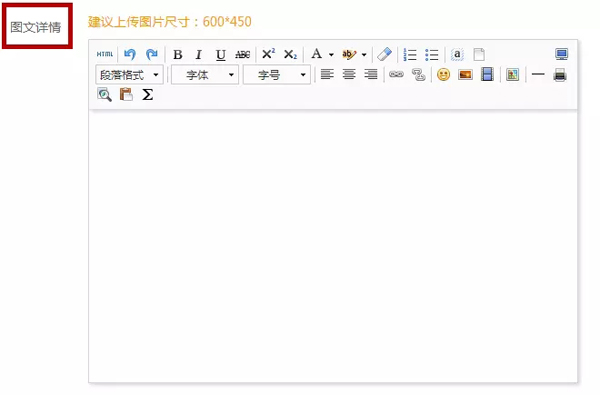600x395 pixels.
Task: Insert an emoticon smiley
Action: point(443,74)
